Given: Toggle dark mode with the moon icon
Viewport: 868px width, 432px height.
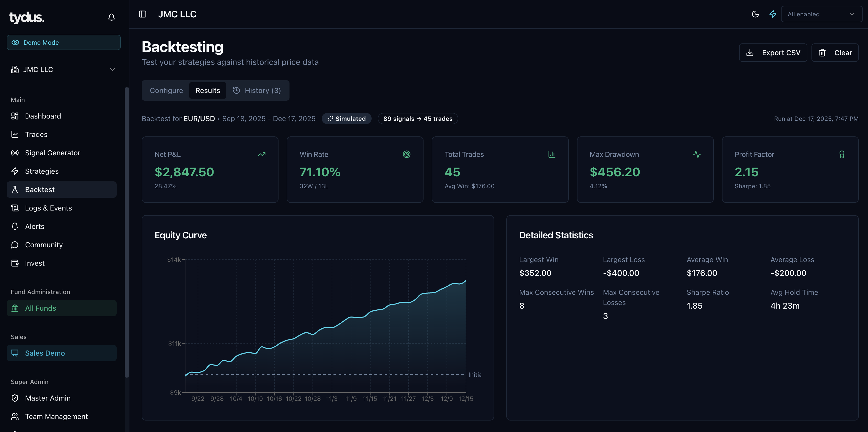Looking at the screenshot, I should 755,14.
